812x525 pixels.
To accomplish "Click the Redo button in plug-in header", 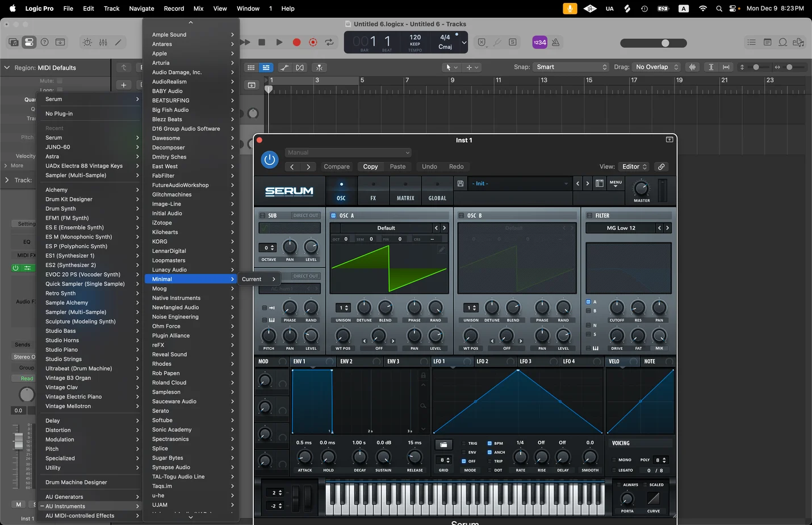I will [457, 166].
